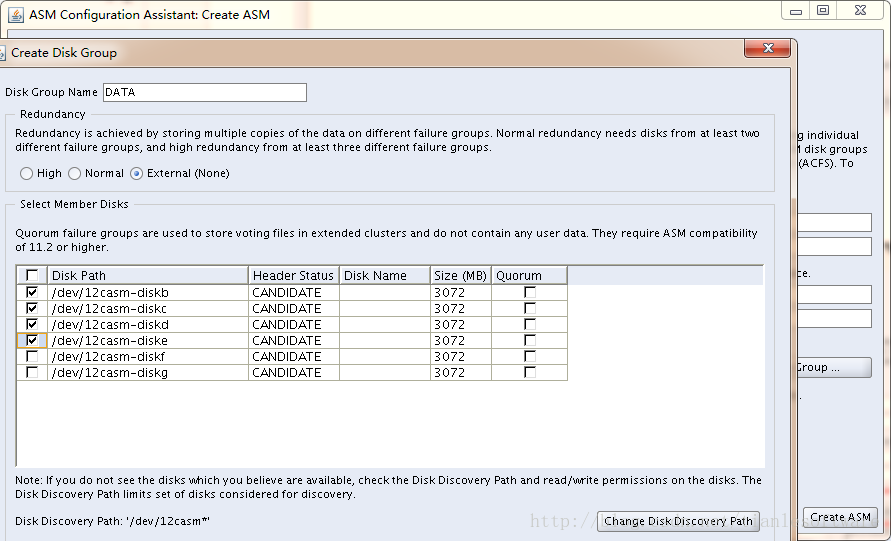Screen dimensions: 891x541
Task: Click the Disk Name column header
Action: point(385,276)
